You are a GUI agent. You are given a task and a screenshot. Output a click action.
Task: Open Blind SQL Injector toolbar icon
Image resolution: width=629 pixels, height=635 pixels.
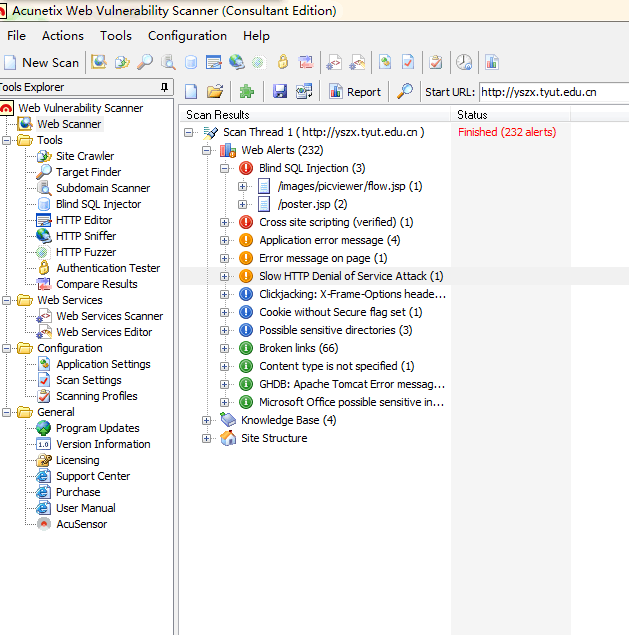(191, 62)
